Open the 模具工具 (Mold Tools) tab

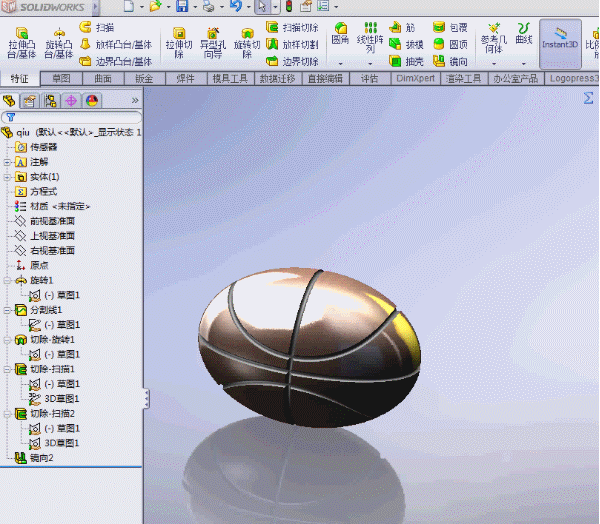point(230,78)
